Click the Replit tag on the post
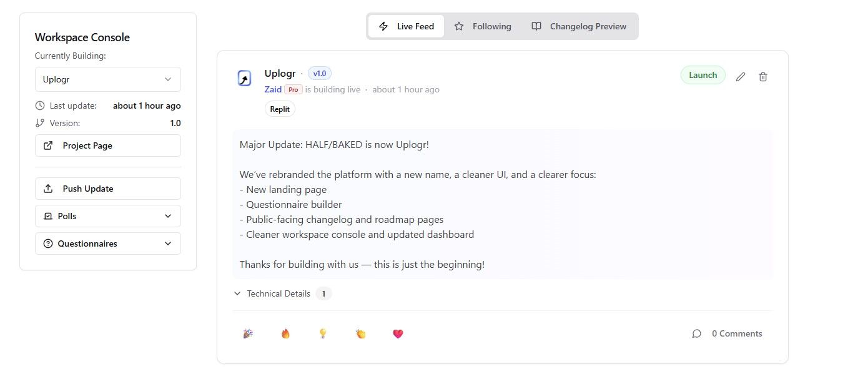The width and height of the screenshot is (868, 369). [x=280, y=109]
